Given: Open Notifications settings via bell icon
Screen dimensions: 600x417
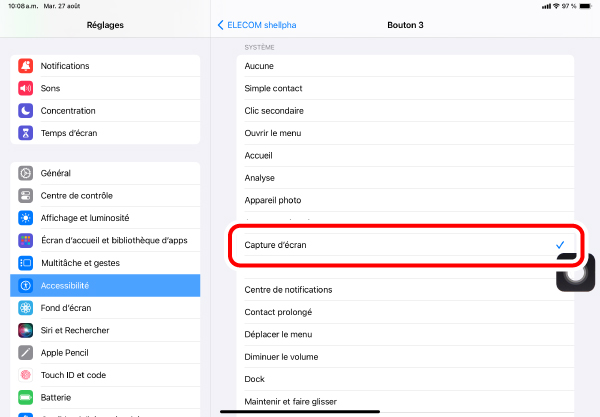Looking at the screenshot, I should tap(26, 66).
